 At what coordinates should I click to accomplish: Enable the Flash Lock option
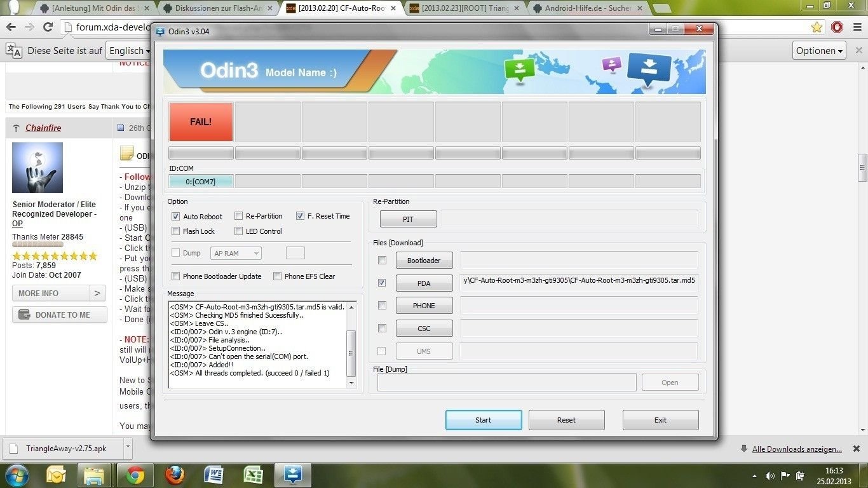pos(176,231)
